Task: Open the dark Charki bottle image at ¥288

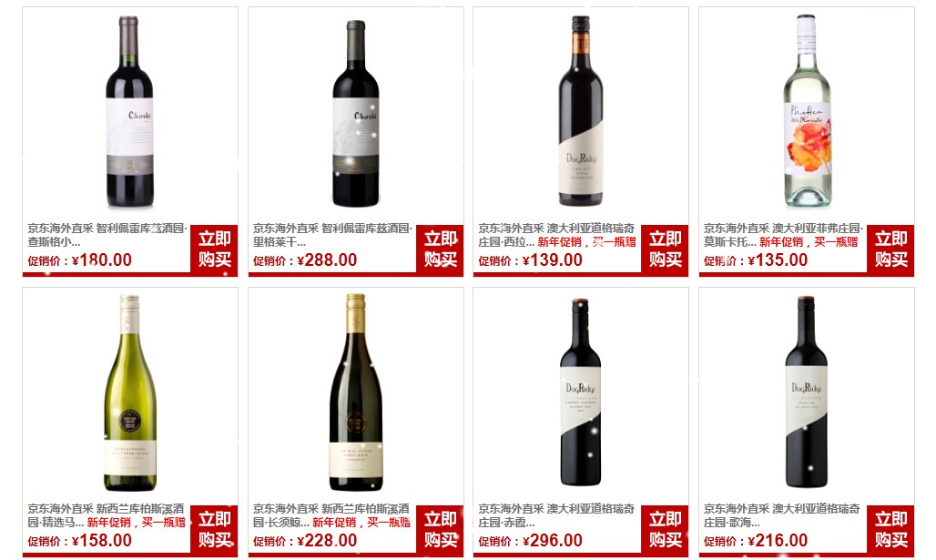Action: pos(356,114)
